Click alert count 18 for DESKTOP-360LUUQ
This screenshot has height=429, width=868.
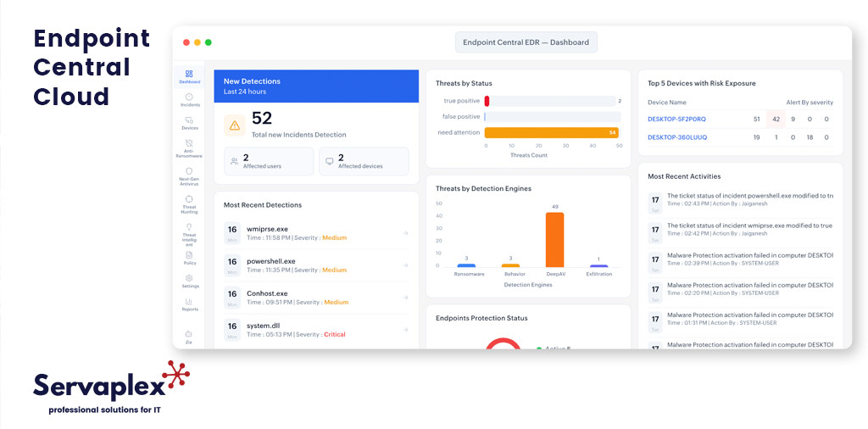[810, 137]
